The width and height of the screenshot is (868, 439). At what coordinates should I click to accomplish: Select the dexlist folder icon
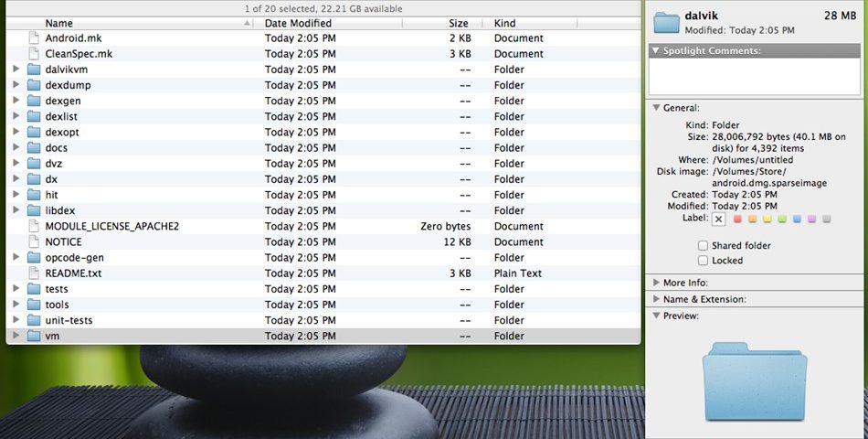(35, 116)
